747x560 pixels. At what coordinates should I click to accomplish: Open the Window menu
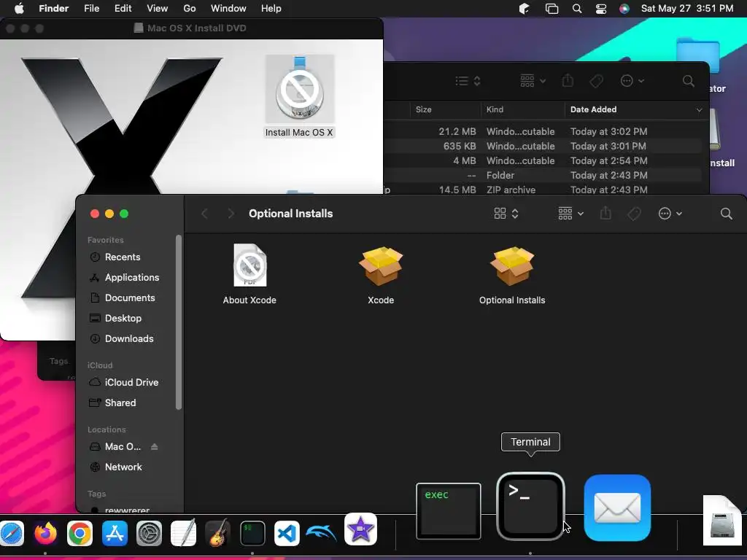[228, 9]
